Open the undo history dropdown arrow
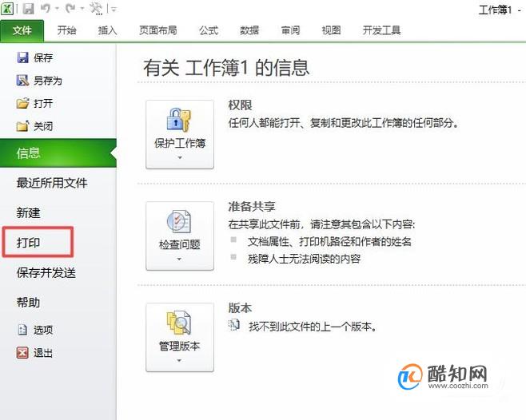Screen dimensions: 526x420 click(x=57, y=9)
